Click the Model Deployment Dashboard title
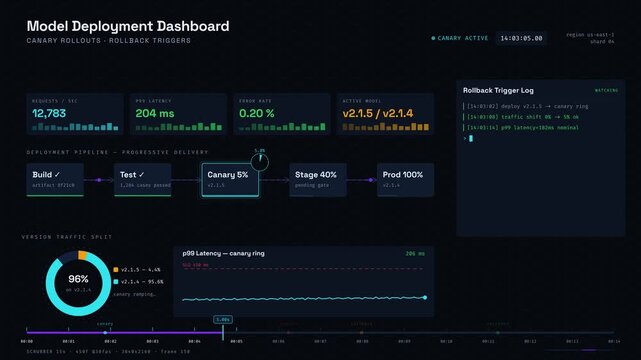This screenshot has height=360, width=641. [128, 26]
